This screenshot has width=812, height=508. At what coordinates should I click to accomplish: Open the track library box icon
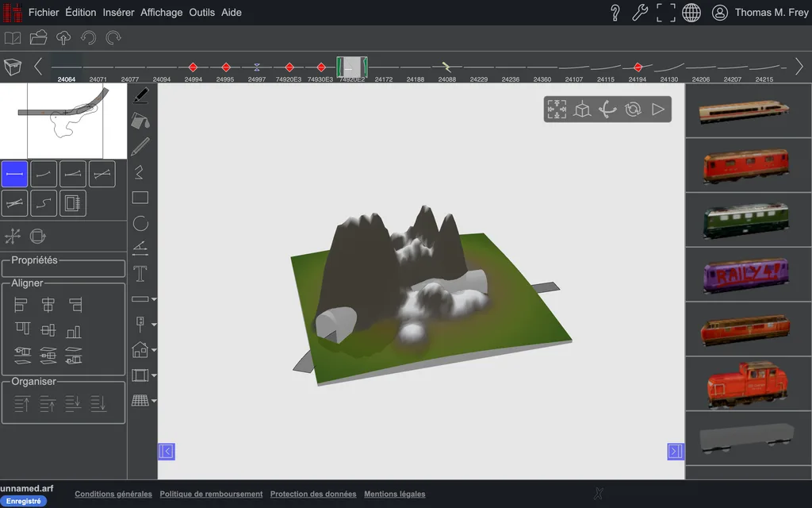coord(13,67)
